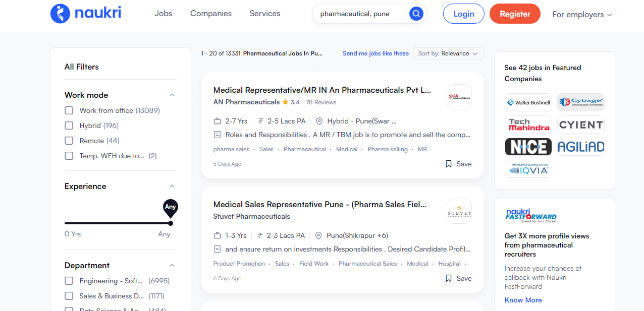Image resolution: width=644 pixels, height=311 pixels.
Task: Click the search magnifier icon
Action: [415, 14]
